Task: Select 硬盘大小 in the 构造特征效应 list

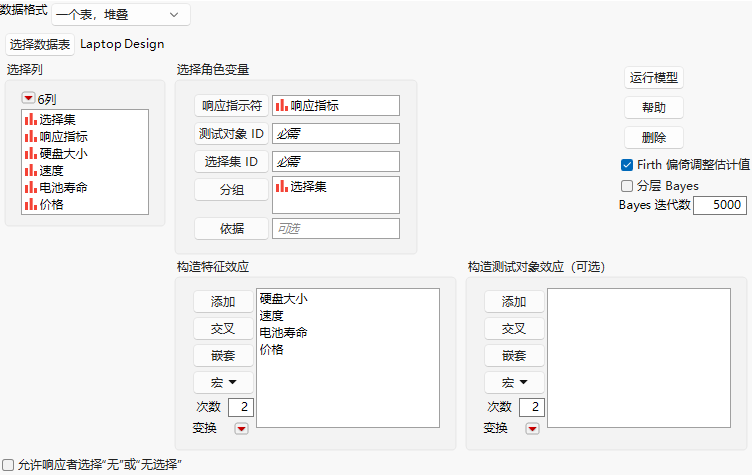Action: [x=283, y=298]
